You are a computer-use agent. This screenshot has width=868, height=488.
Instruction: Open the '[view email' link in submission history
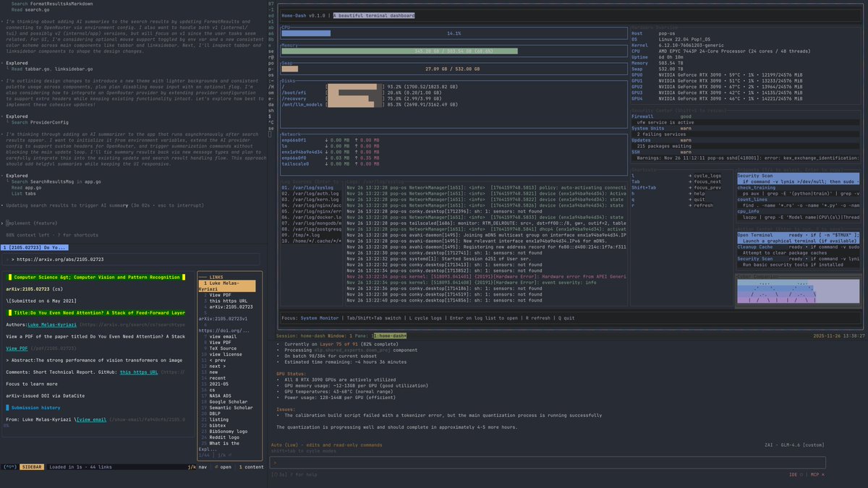91,419
